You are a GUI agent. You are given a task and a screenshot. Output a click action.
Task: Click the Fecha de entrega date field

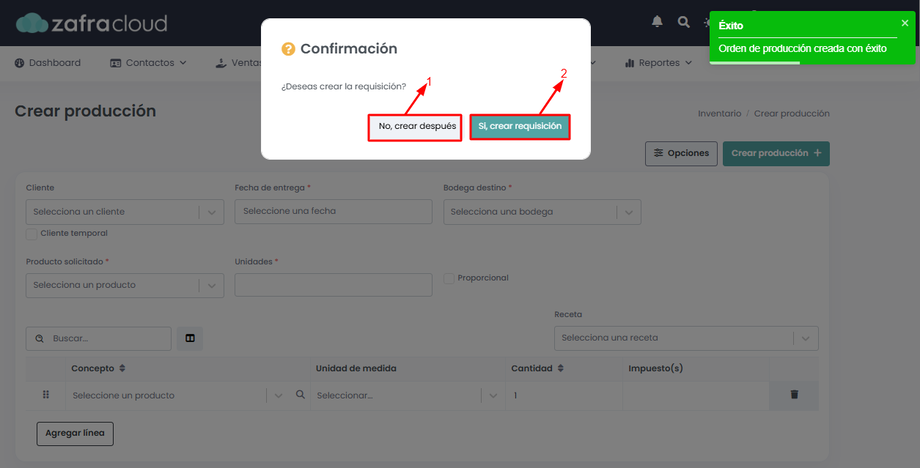pyautogui.click(x=333, y=211)
